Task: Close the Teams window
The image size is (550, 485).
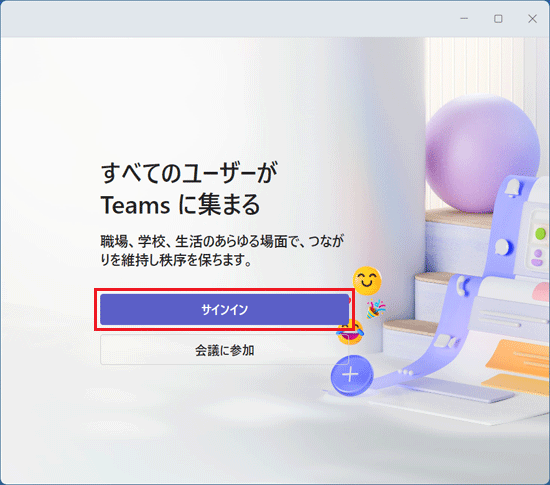Action: tap(532, 19)
